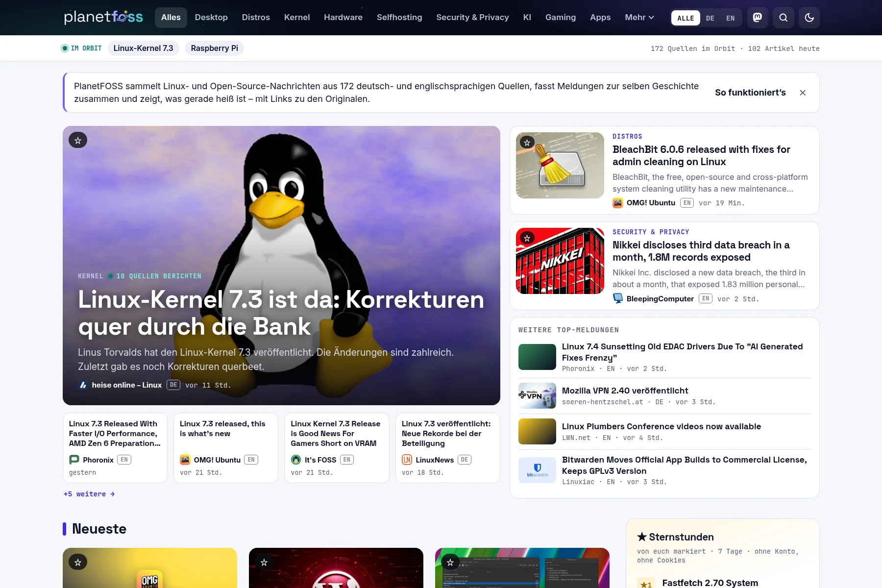Screen dimensions: 882x588
Task: Open Linux 7.4 Sunsetting Old EDAC Drivers headline
Action: click(x=683, y=352)
